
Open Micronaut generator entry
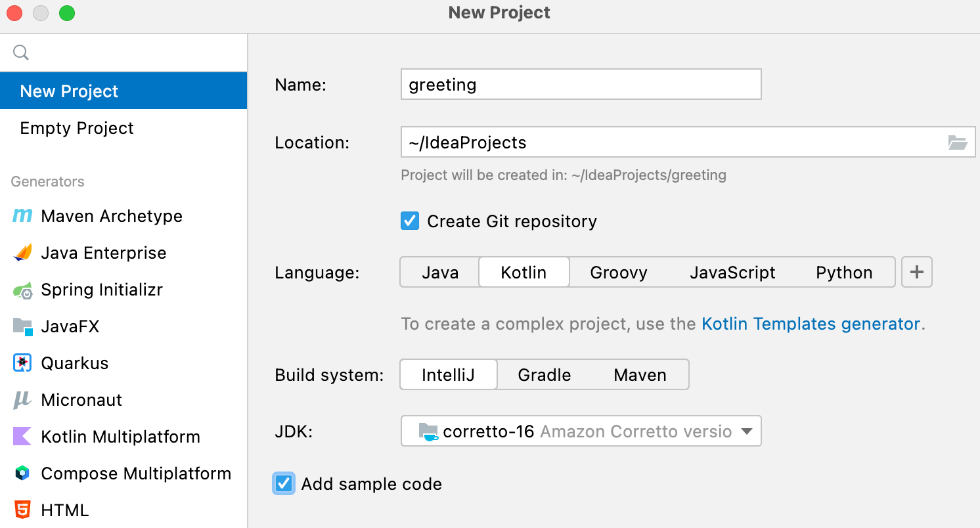pyautogui.click(x=123, y=400)
